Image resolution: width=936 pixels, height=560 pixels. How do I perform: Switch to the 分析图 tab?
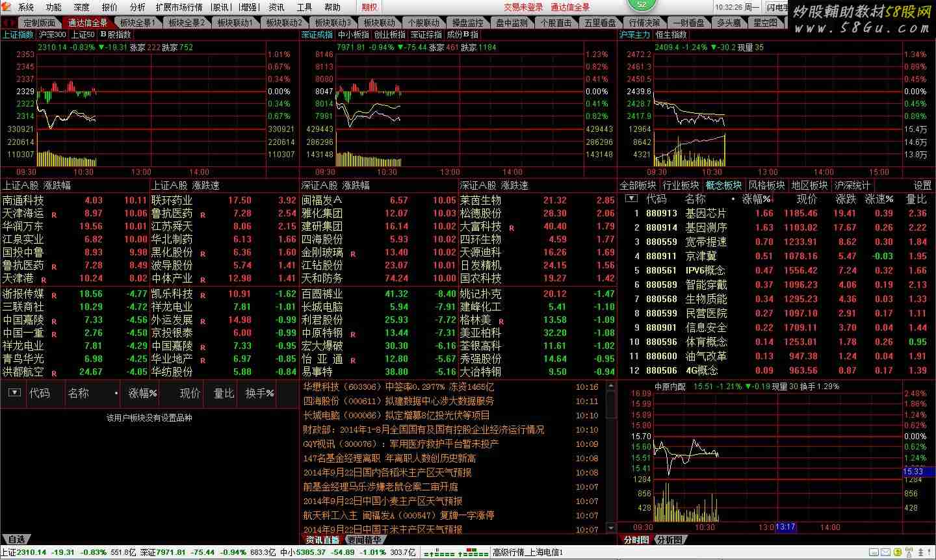coord(669,540)
